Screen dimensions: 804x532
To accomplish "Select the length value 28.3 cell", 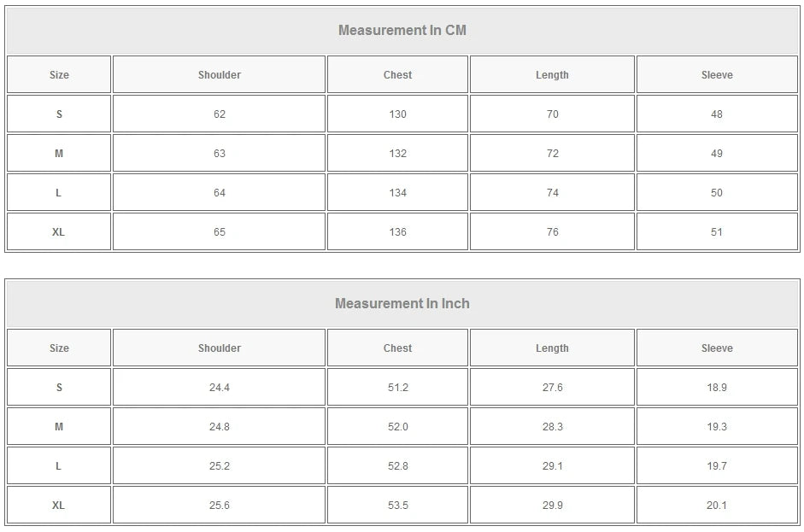I will tap(552, 427).
